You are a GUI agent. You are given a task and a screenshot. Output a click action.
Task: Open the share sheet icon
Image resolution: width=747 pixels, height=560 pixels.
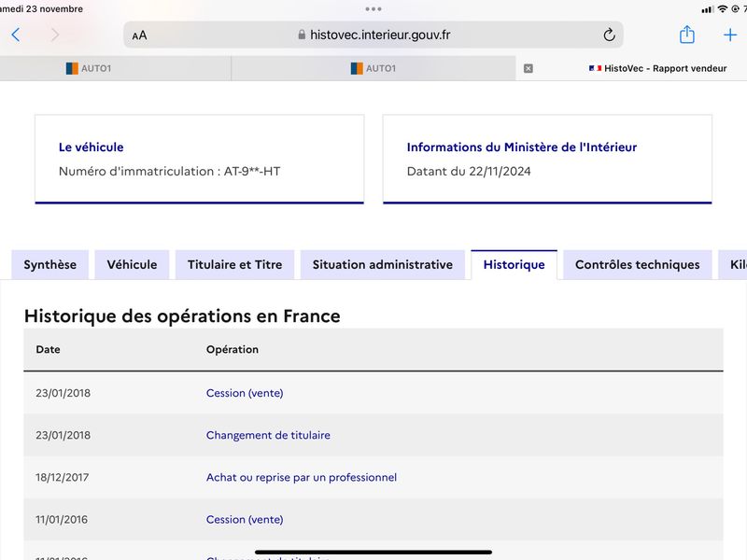coord(686,35)
